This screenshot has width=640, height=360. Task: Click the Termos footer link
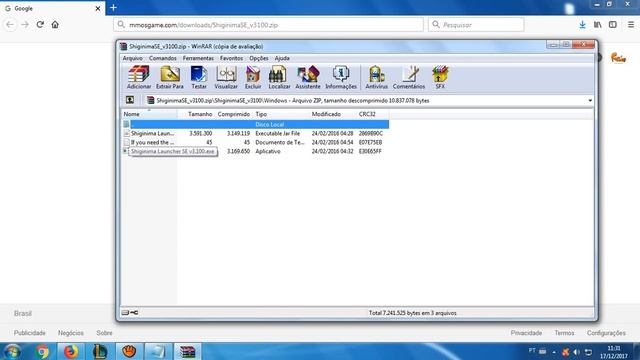(x=564, y=333)
